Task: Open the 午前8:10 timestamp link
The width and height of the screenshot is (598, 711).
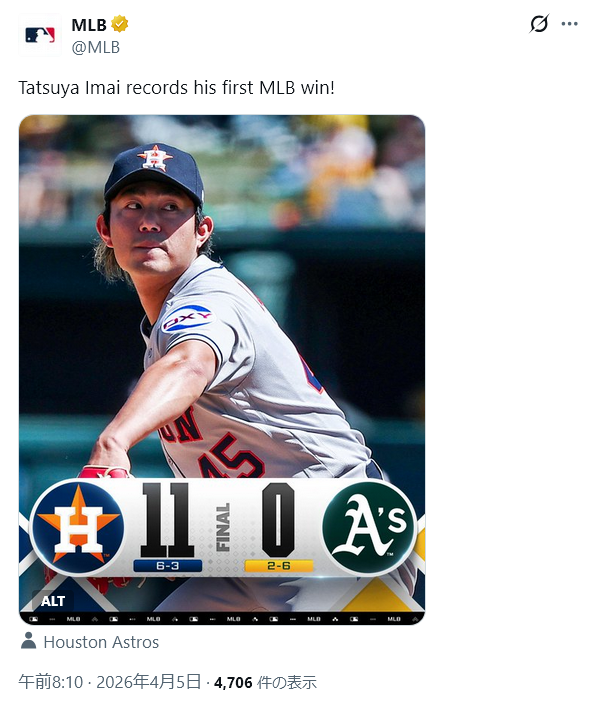Action: (51, 682)
